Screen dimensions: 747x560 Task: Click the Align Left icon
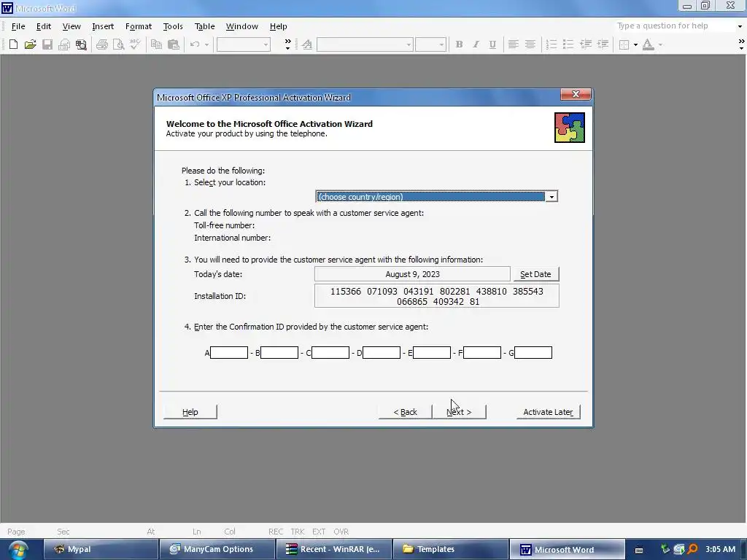click(513, 44)
